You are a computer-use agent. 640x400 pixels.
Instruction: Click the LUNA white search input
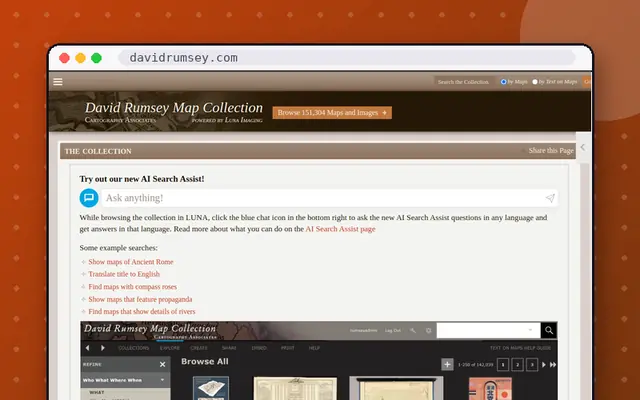489,330
